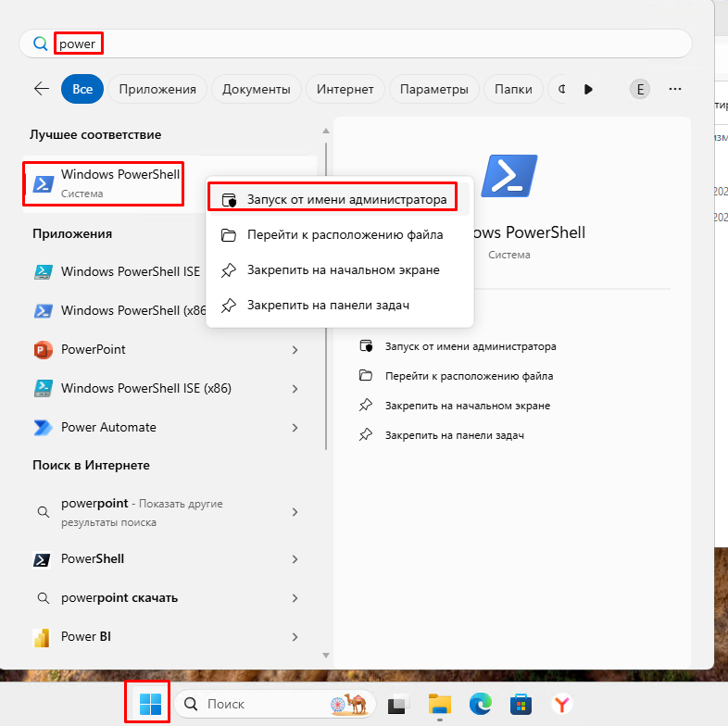728x726 pixels.
Task: Select the "Все" filter tab
Action: [x=82, y=89]
